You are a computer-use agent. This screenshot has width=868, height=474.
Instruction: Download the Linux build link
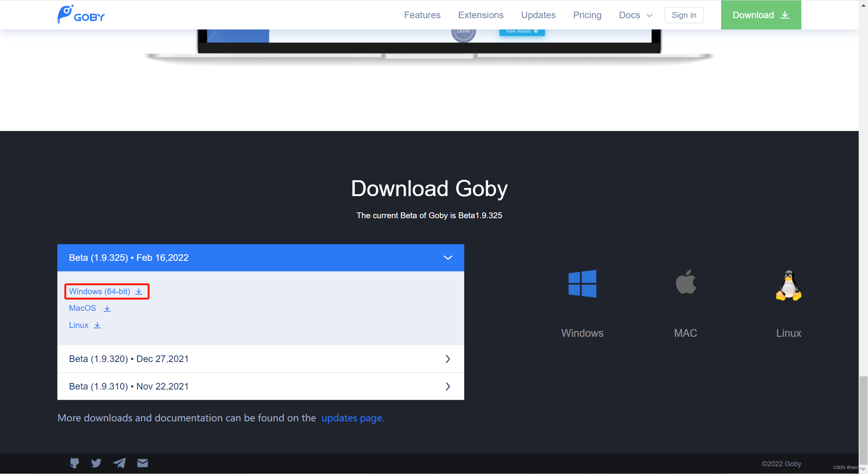79,325
